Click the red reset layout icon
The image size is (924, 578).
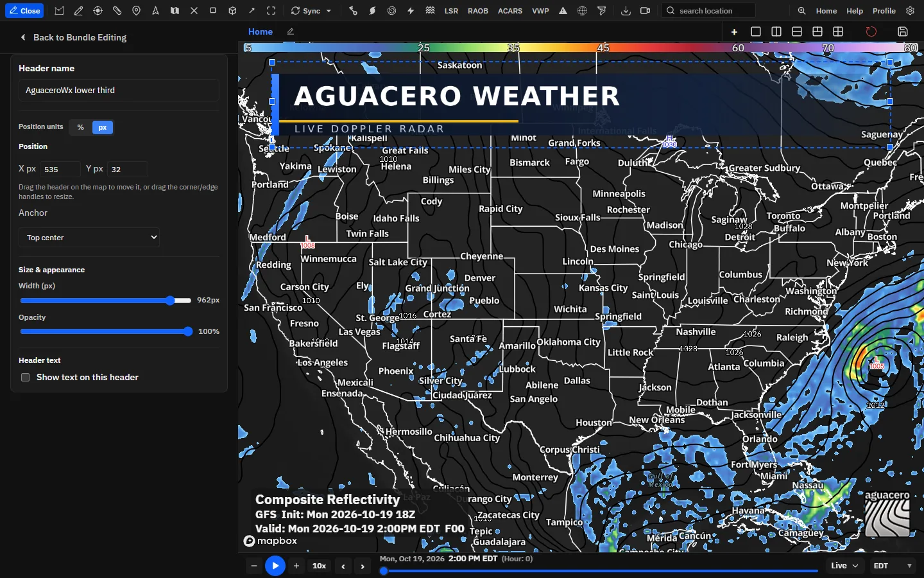(x=871, y=31)
